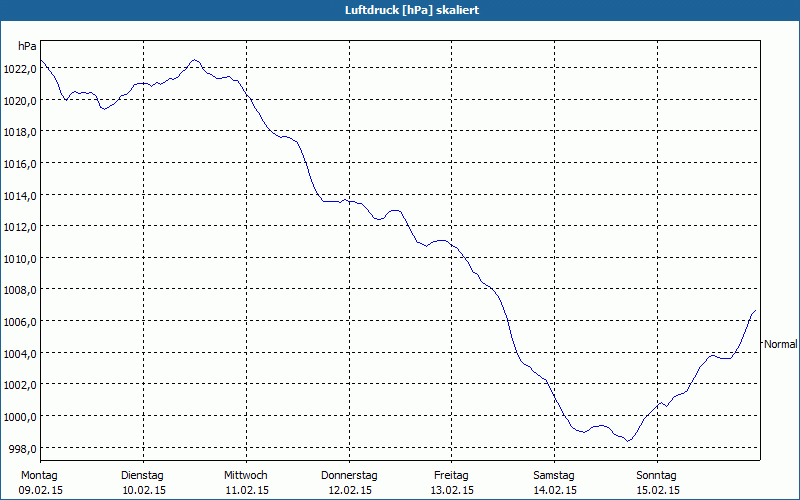The image size is (800, 500).
Task: Click the 1020,0 axis value
Action: pyautogui.click(x=20, y=101)
